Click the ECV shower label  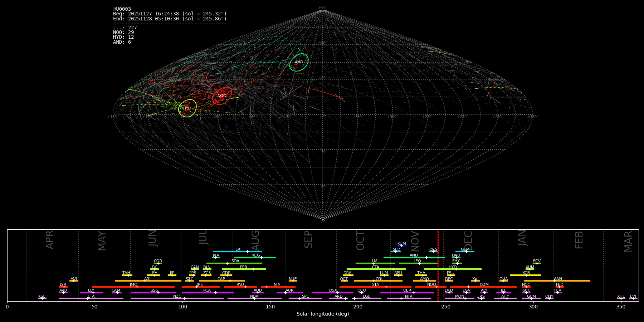point(537,261)
